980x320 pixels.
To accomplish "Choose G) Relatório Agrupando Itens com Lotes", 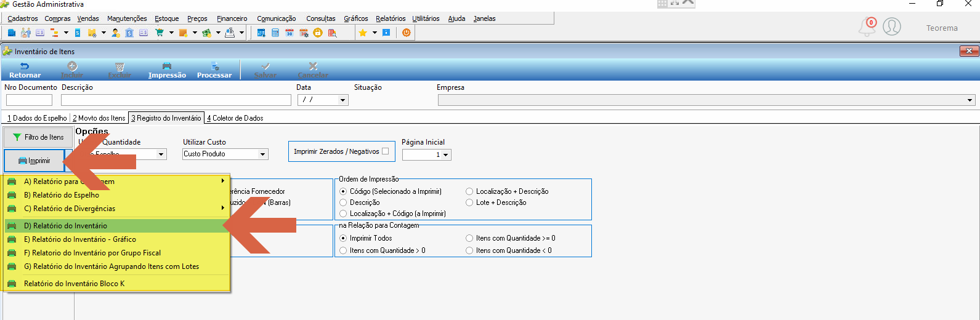I will (117, 266).
